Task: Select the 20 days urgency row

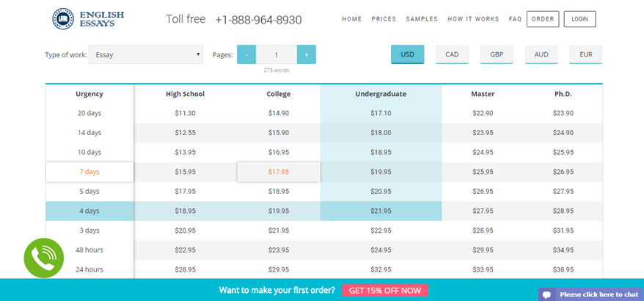Action: coord(89,113)
